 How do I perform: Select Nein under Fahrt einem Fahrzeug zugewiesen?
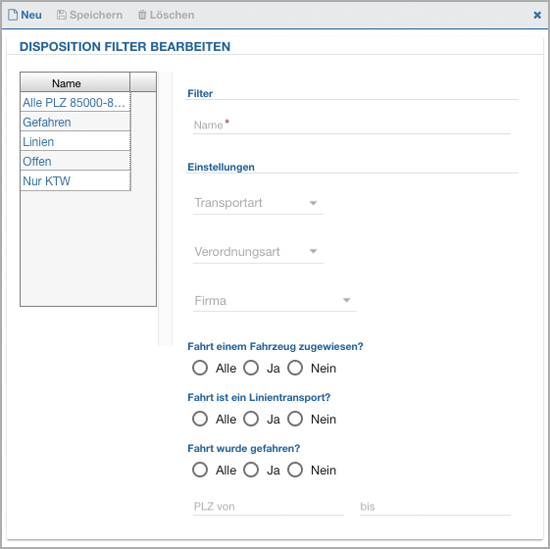point(295,368)
